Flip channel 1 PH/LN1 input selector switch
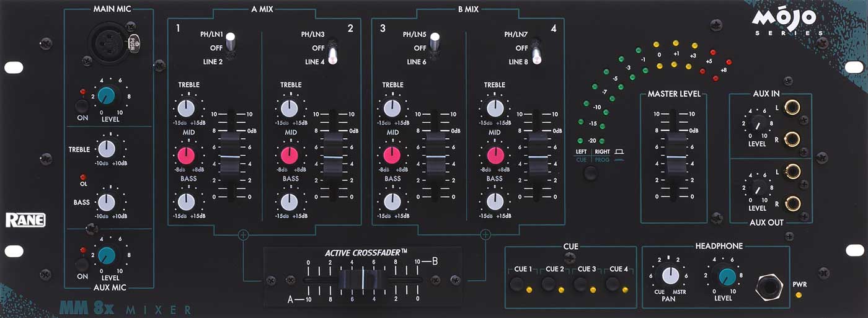 click(230, 43)
